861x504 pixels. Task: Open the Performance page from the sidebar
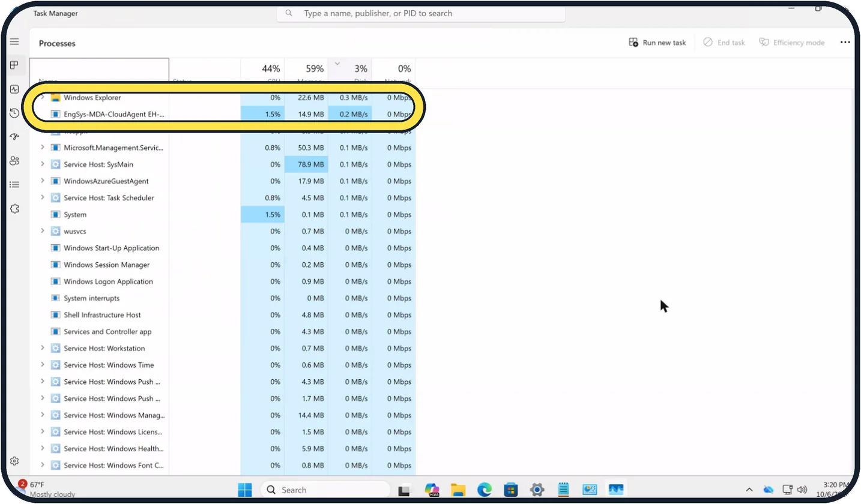point(14,89)
